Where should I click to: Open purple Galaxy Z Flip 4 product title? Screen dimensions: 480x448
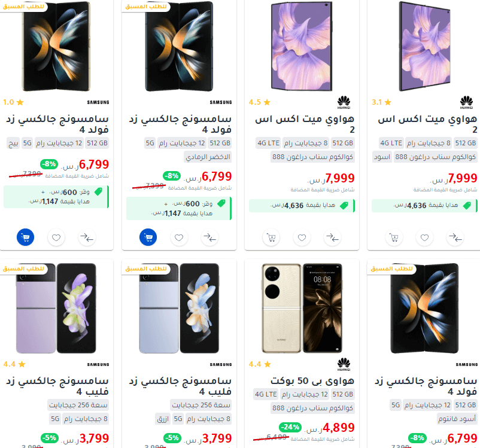[57, 386]
